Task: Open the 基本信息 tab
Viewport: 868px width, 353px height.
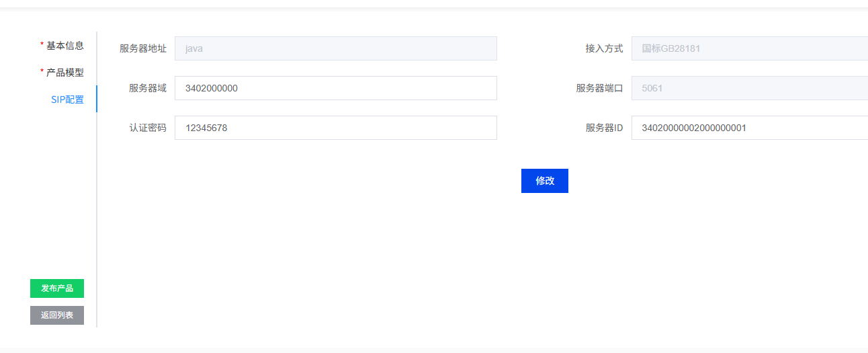Action: (64, 46)
